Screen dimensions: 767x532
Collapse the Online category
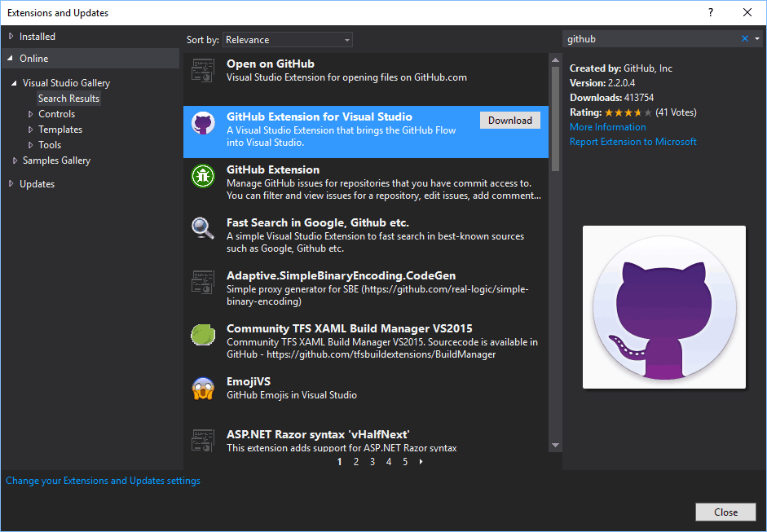coord(11,58)
